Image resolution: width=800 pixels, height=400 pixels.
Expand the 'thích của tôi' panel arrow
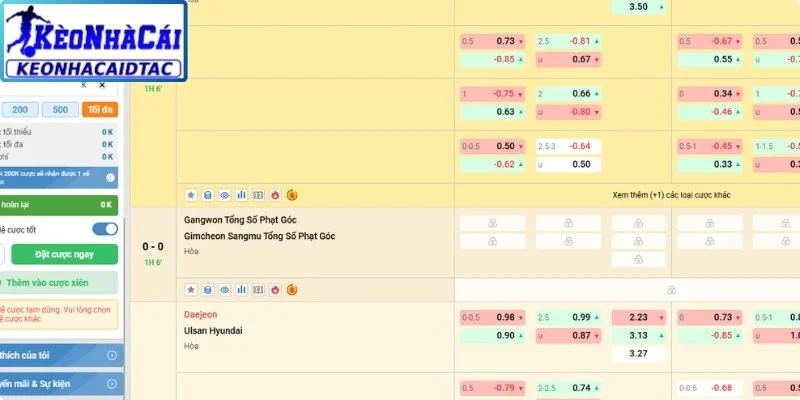pyautogui.click(x=112, y=355)
